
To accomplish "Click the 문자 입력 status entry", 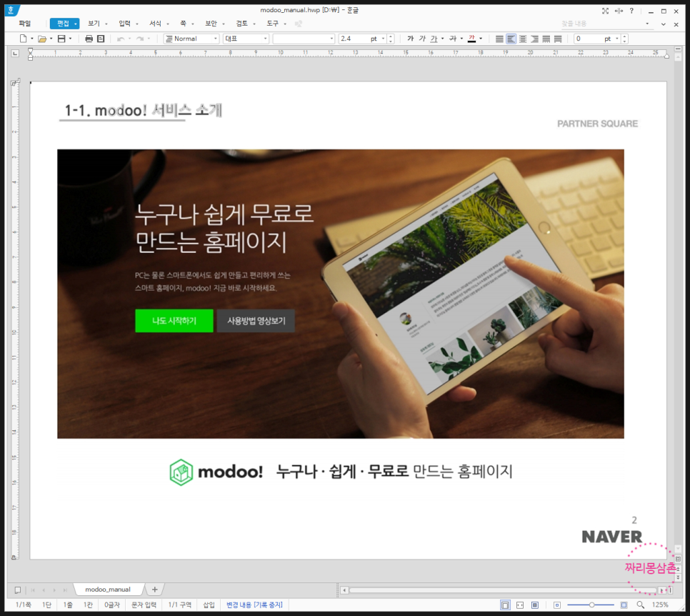I will tap(144, 605).
